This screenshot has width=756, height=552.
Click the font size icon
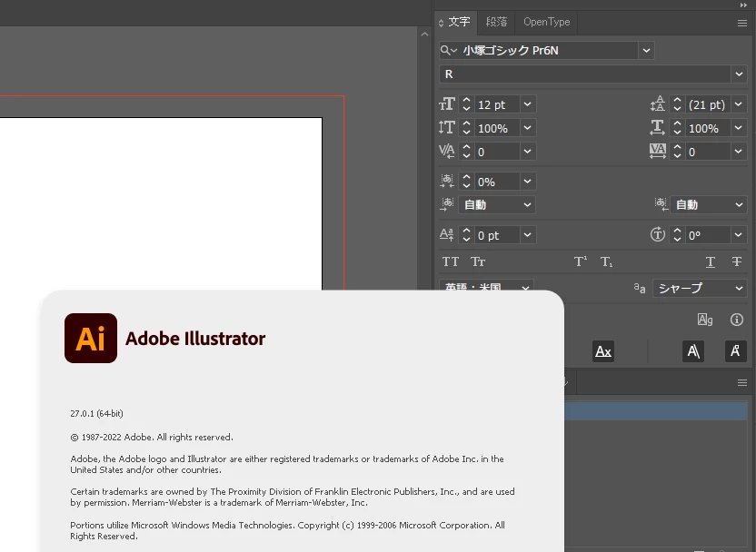coord(447,104)
